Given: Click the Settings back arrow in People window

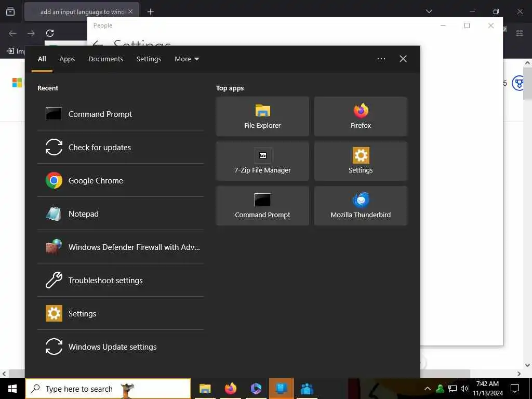Looking at the screenshot, I should 98,43.
